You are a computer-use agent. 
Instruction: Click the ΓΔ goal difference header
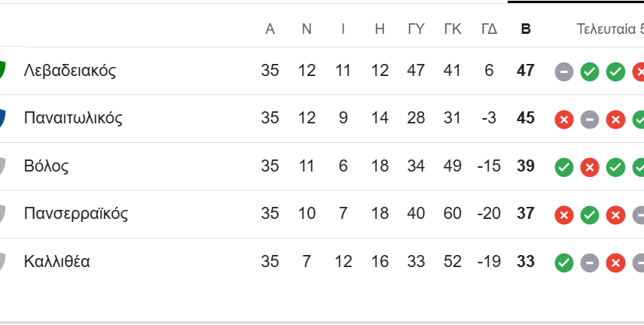pyautogui.click(x=489, y=29)
